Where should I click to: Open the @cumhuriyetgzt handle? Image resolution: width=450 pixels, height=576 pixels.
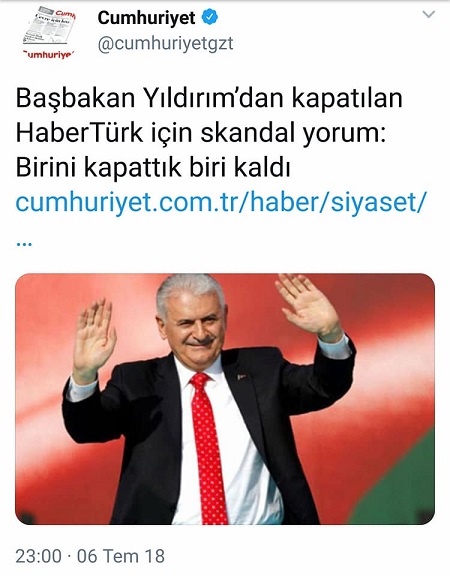(x=165, y=44)
